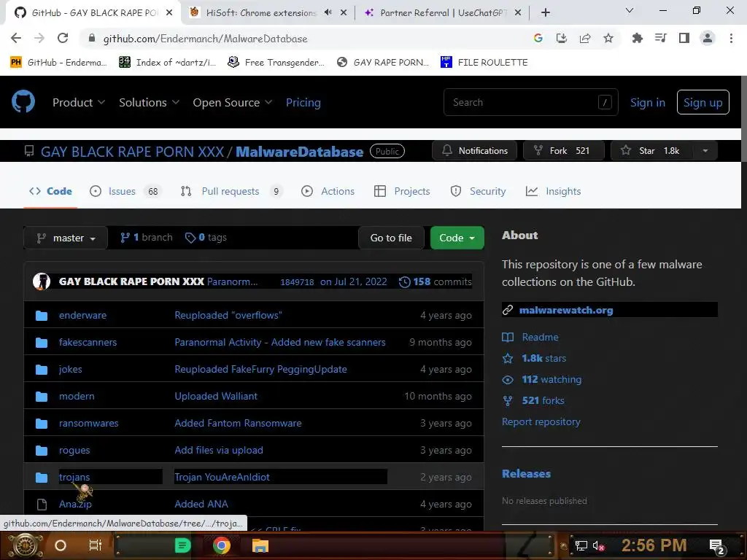The width and height of the screenshot is (747, 560).
Task: Click the Go to file button
Action: coord(391,238)
